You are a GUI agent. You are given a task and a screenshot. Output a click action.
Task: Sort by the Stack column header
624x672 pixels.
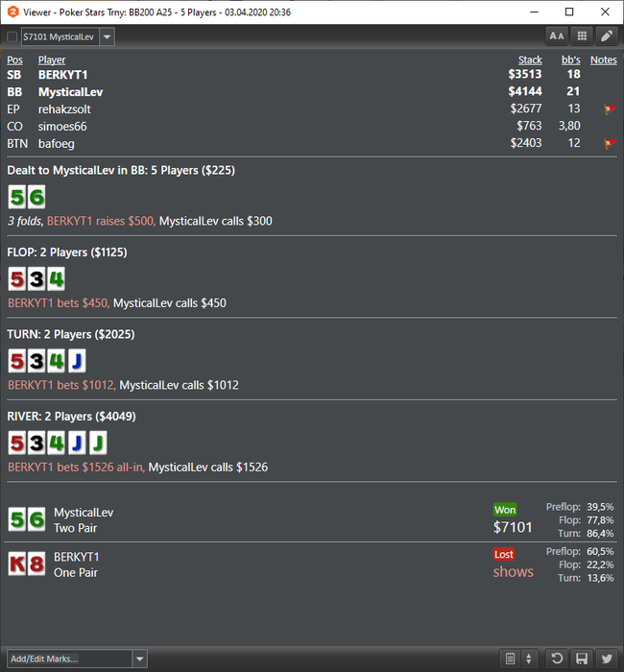530,60
